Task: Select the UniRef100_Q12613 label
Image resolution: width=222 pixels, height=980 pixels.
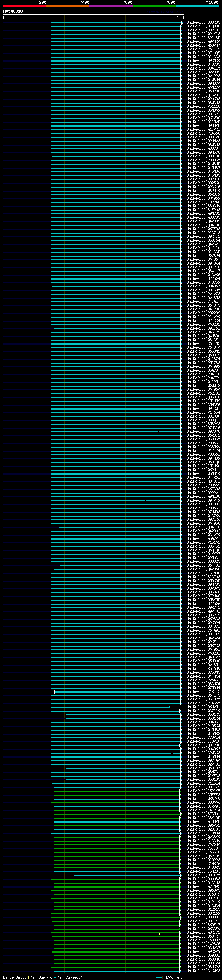Action: (203, 910)
